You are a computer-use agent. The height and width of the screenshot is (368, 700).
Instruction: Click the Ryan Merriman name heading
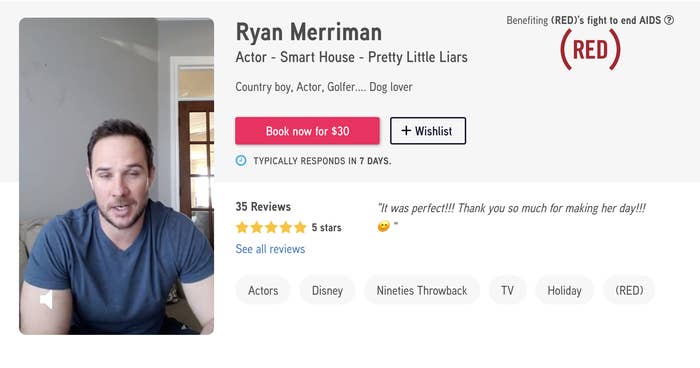[x=308, y=32]
